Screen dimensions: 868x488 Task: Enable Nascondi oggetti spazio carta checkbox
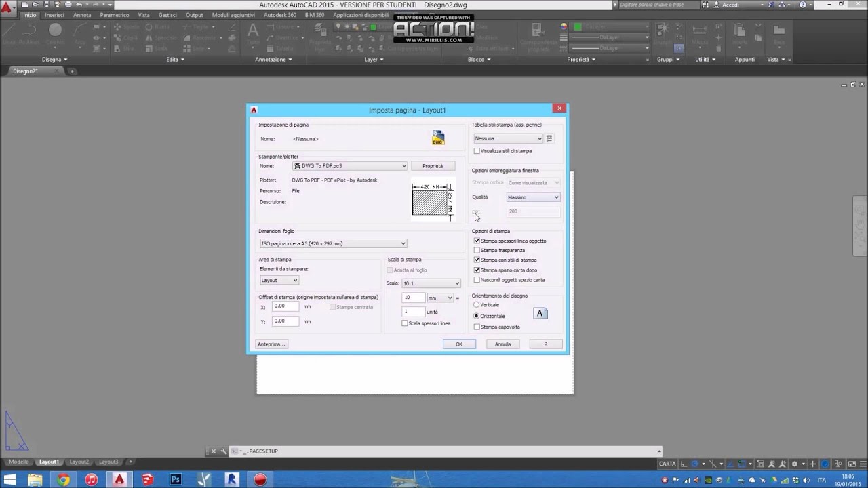pos(477,279)
